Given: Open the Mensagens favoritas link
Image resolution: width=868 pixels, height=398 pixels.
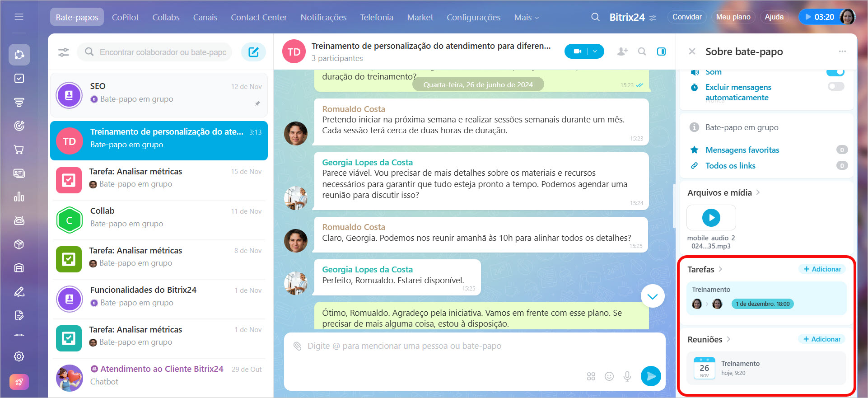Looking at the screenshot, I should point(742,150).
